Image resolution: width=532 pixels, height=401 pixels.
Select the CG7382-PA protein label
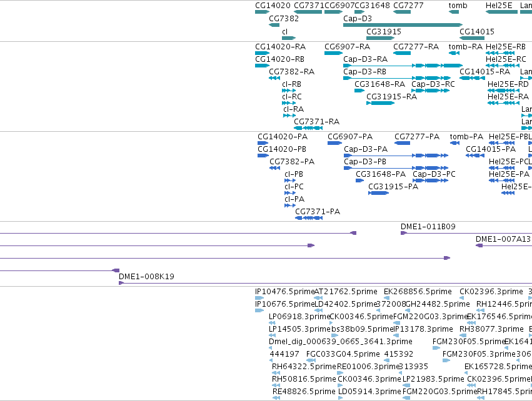(x=292, y=162)
